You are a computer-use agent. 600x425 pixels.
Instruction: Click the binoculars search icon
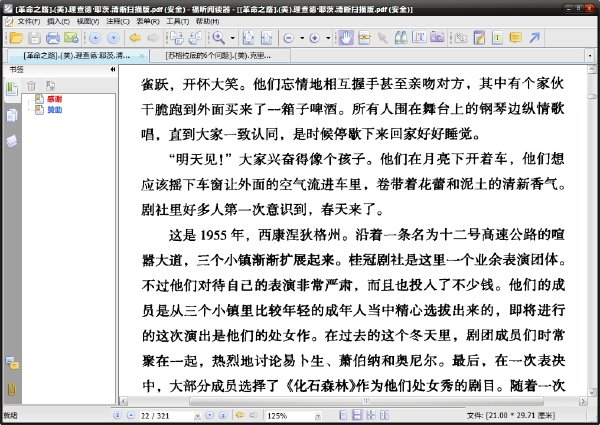(401, 37)
